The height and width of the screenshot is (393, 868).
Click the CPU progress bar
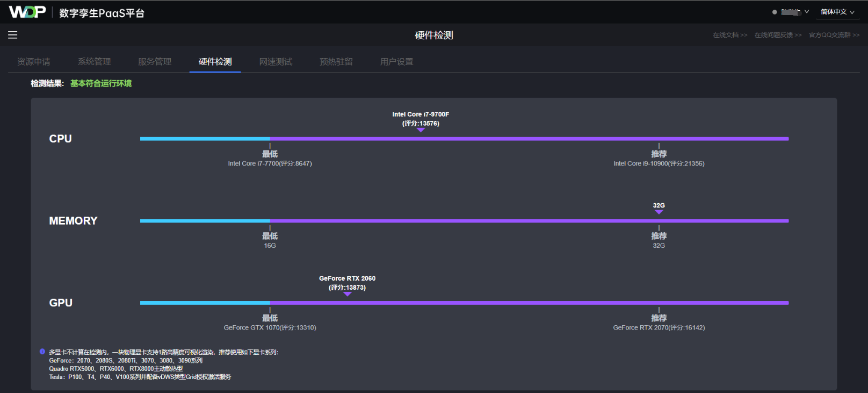(464, 139)
